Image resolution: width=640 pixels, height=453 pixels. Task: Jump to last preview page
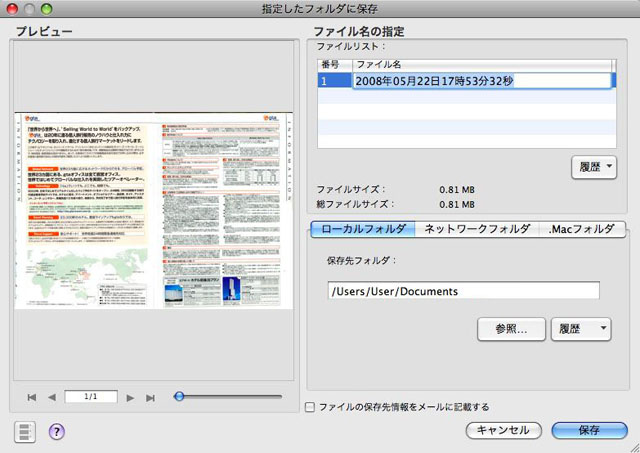coord(150,397)
